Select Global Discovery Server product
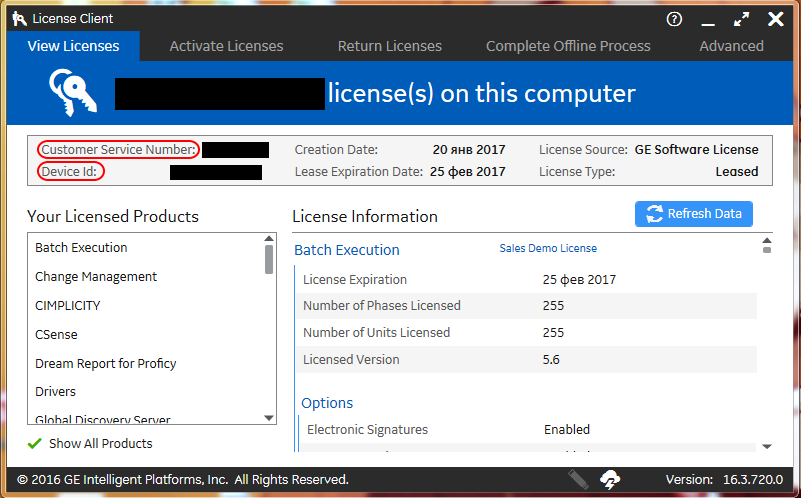Image resolution: width=801 pixels, height=498 pixels. (103, 419)
